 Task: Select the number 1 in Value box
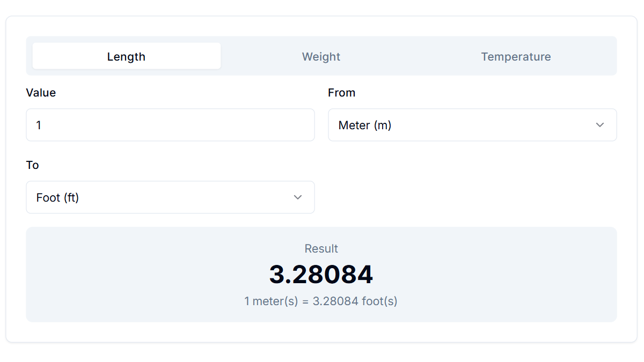pos(39,125)
